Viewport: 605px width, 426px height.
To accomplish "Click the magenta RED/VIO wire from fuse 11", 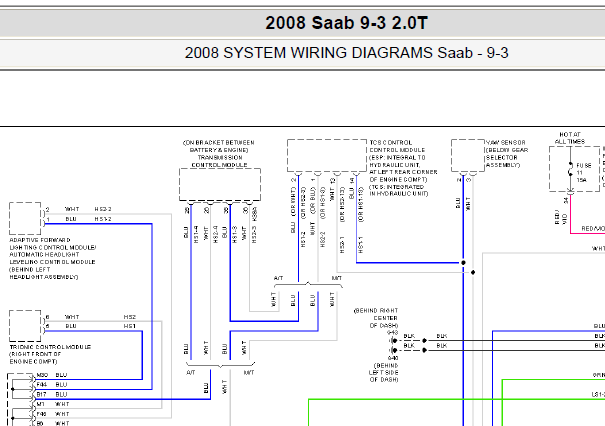I will pyautogui.click(x=570, y=215).
